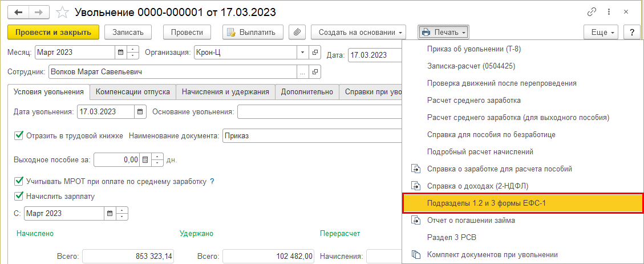Image resolution: width=644 pixels, height=264 pixels.
Task: Open Организация Крон-Ц record
Action: [315, 53]
